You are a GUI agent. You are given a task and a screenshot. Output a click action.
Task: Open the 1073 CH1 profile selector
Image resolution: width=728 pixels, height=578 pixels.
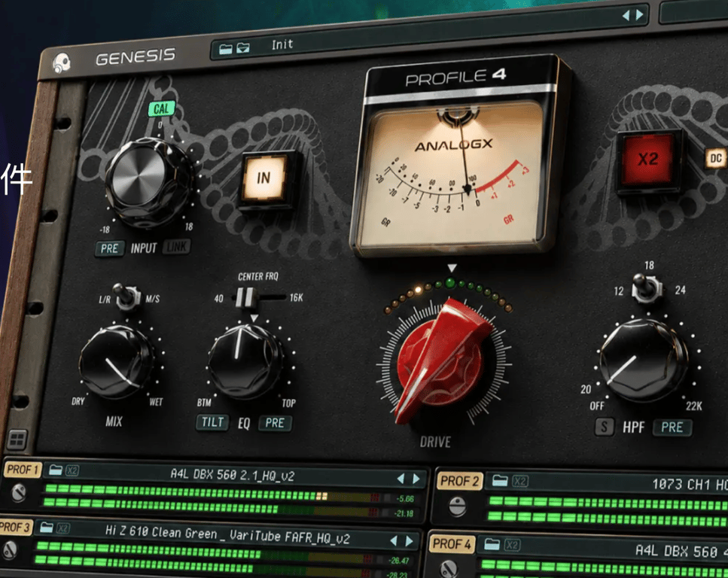690,485
